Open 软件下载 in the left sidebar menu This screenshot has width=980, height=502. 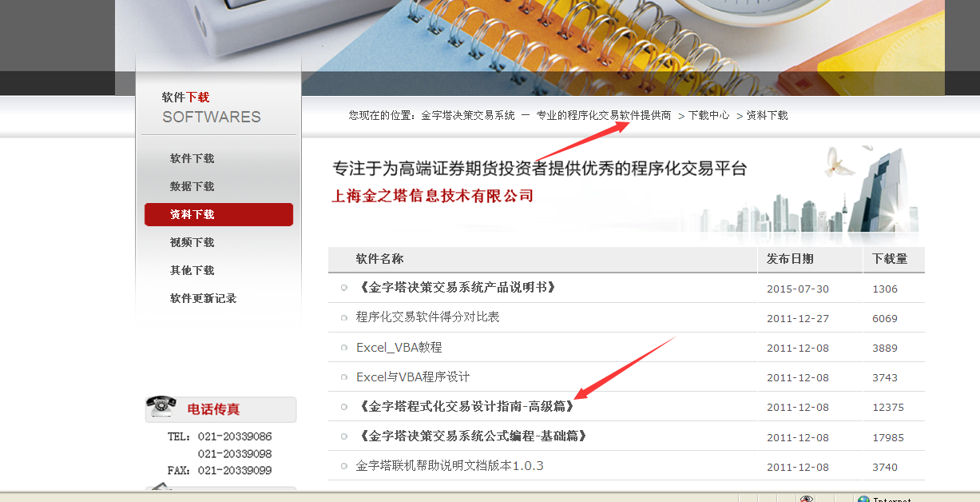[x=192, y=158]
